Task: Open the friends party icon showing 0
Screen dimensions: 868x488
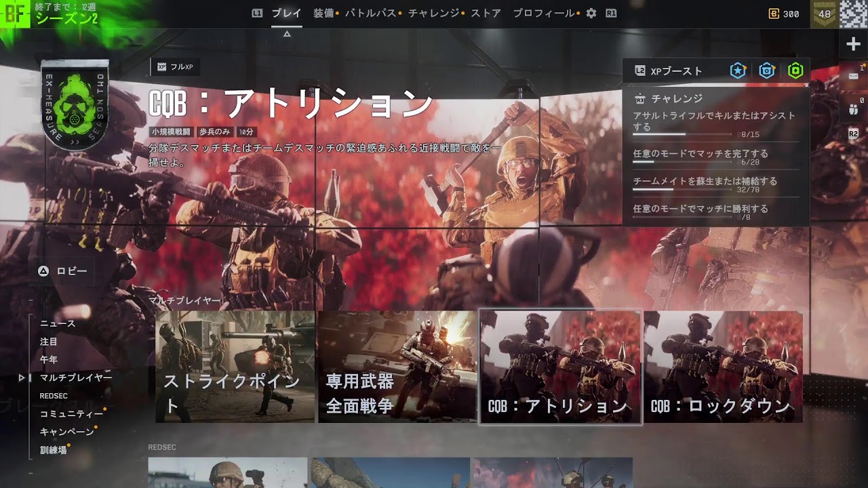Action: coord(854,108)
